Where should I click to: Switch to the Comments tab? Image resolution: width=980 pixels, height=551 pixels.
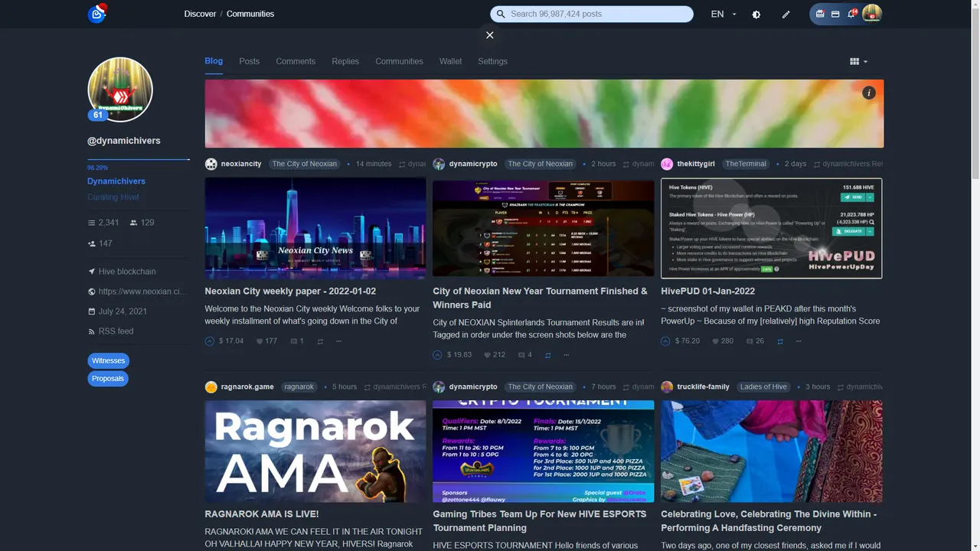(x=296, y=61)
